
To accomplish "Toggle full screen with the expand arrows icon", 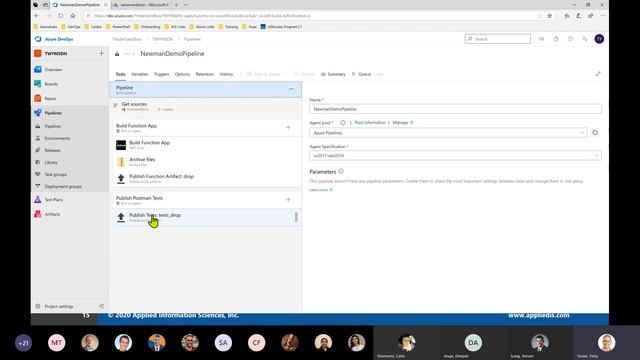I will (x=598, y=74).
